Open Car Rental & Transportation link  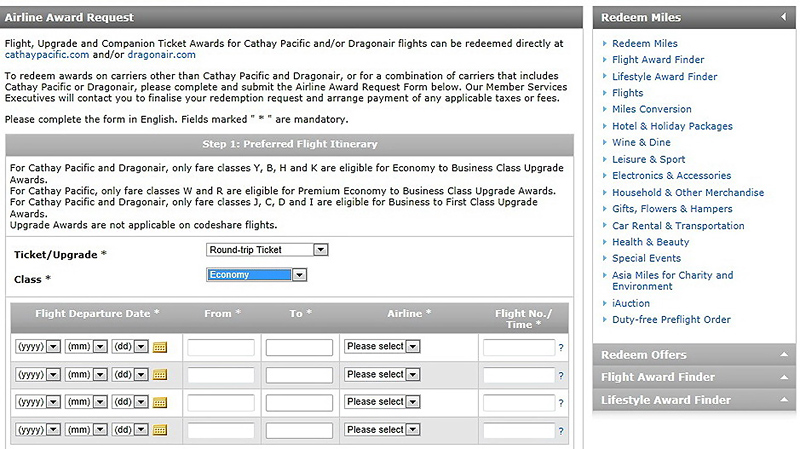(679, 226)
